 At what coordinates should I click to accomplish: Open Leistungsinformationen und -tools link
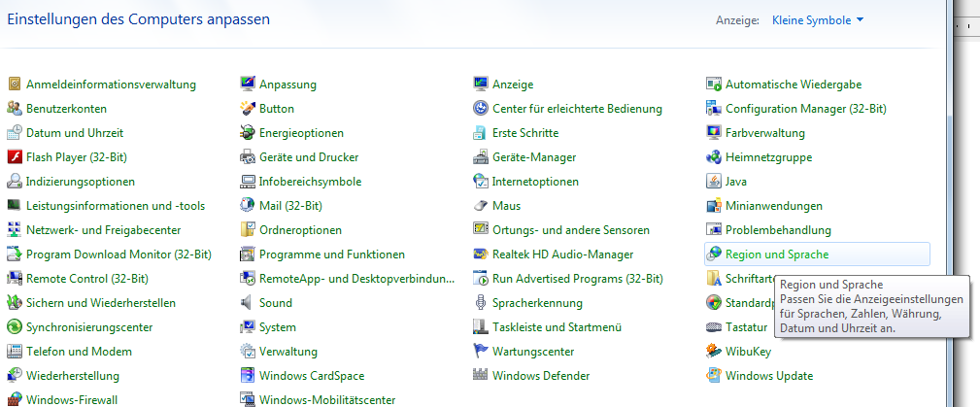116,206
